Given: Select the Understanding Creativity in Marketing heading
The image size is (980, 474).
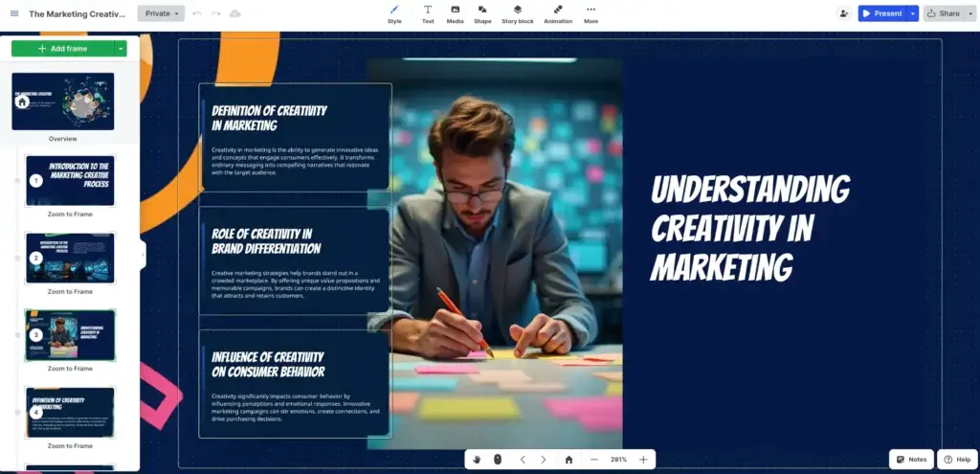Looking at the screenshot, I should pos(750,228).
